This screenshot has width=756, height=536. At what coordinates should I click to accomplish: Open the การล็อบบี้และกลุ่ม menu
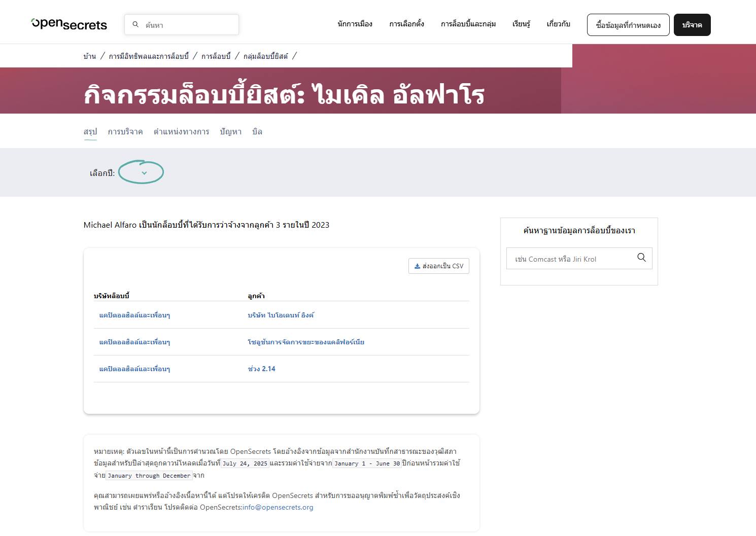[468, 24]
